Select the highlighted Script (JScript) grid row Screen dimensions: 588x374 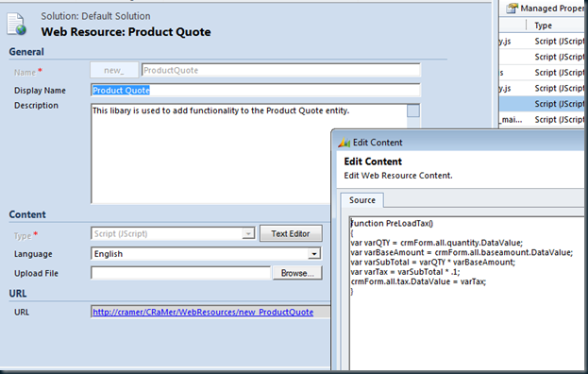tap(542, 104)
